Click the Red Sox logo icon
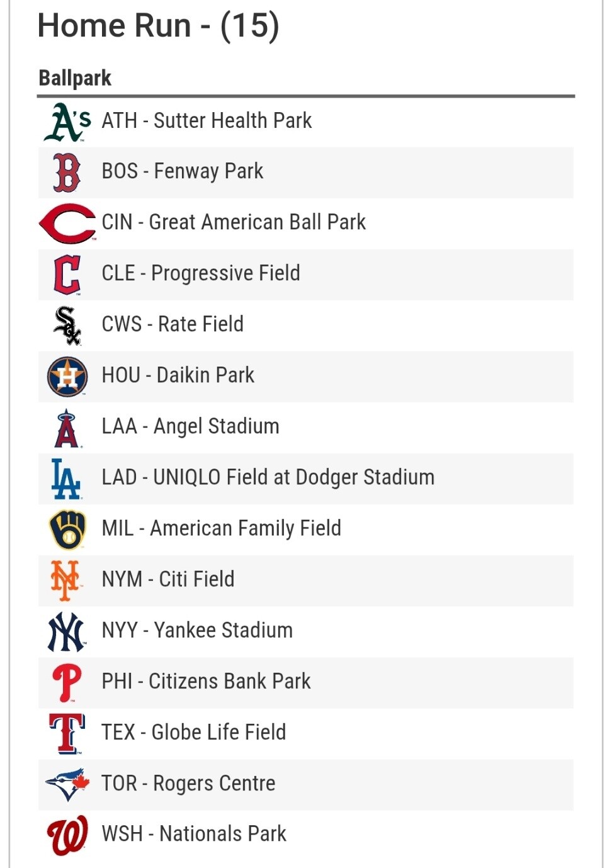Image resolution: width=612 pixels, height=868 pixels. [67, 172]
